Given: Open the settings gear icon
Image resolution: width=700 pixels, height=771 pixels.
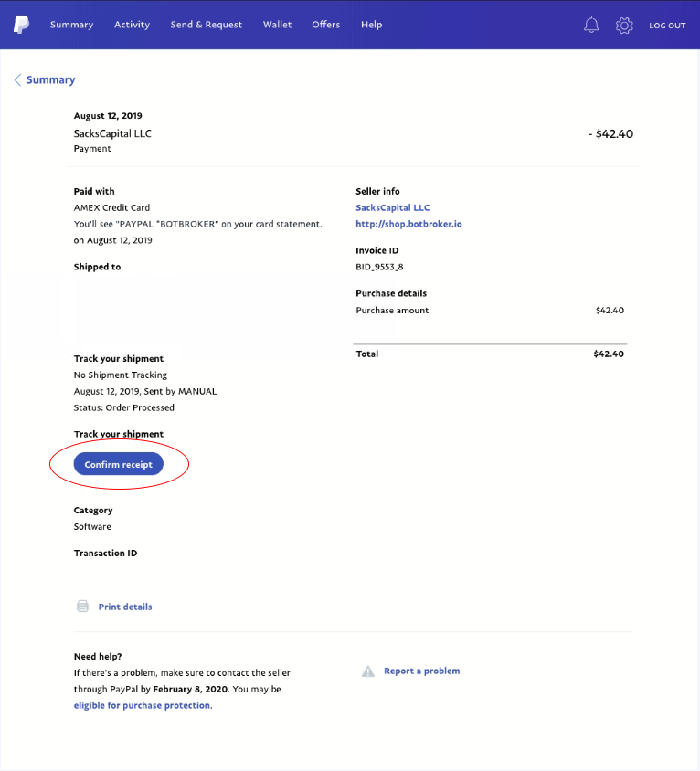Looking at the screenshot, I should tap(624, 25).
